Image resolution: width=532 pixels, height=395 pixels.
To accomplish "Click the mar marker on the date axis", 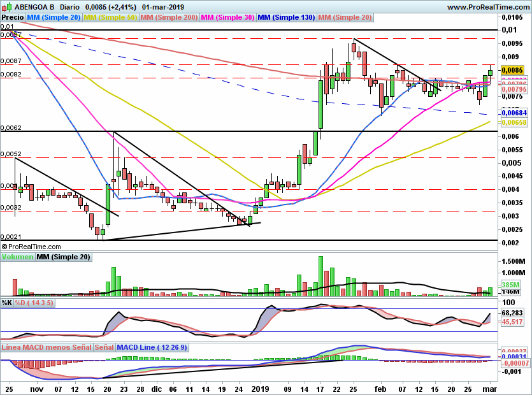I will tap(490, 389).
